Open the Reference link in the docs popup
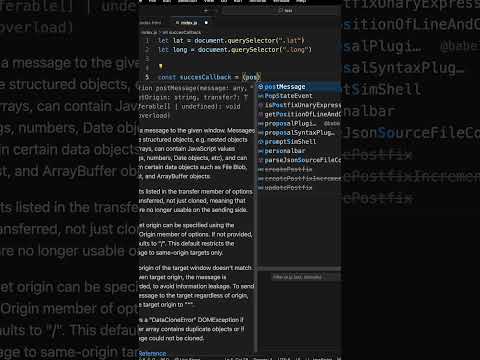Screen dimensions: 480x360 [153, 353]
